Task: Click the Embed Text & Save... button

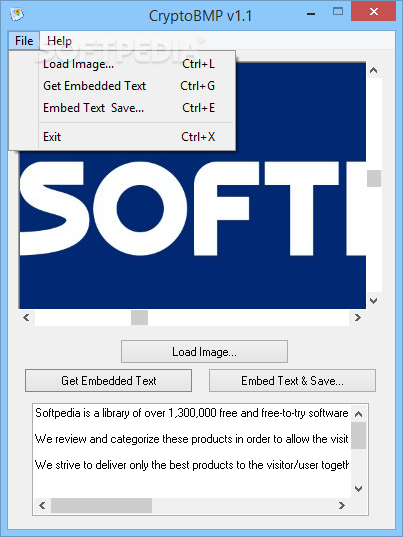Action: pos(292,380)
